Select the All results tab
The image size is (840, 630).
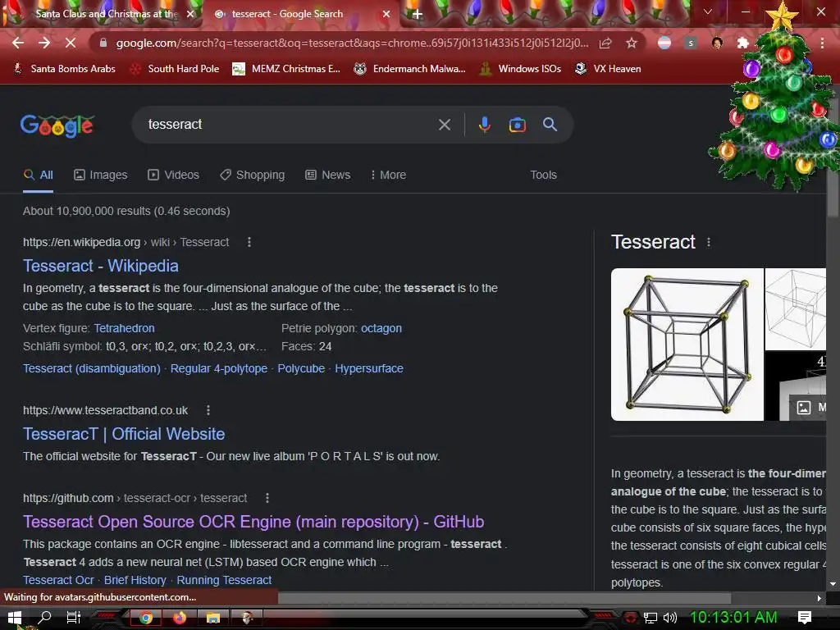coord(39,176)
